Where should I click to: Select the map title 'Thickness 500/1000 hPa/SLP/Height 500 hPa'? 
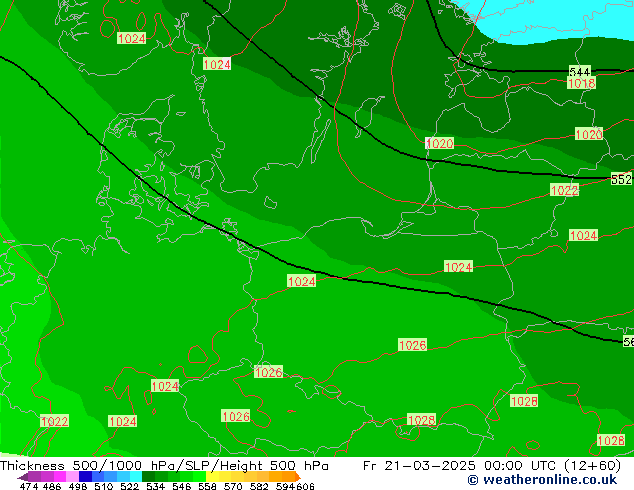click(164, 466)
